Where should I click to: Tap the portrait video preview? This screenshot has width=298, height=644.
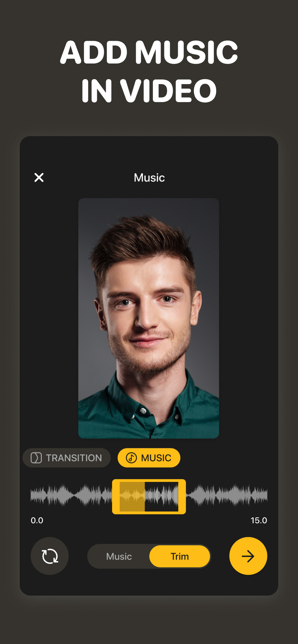[x=149, y=318]
